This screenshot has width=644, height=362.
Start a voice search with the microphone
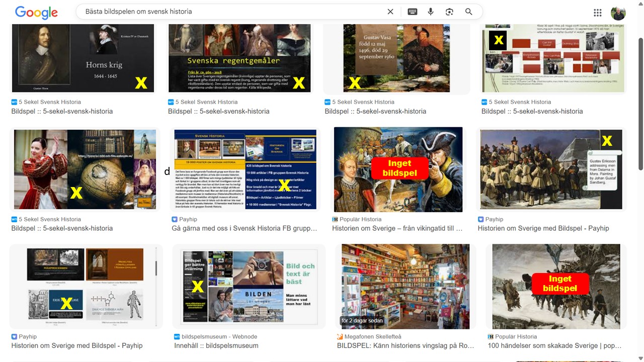click(431, 12)
